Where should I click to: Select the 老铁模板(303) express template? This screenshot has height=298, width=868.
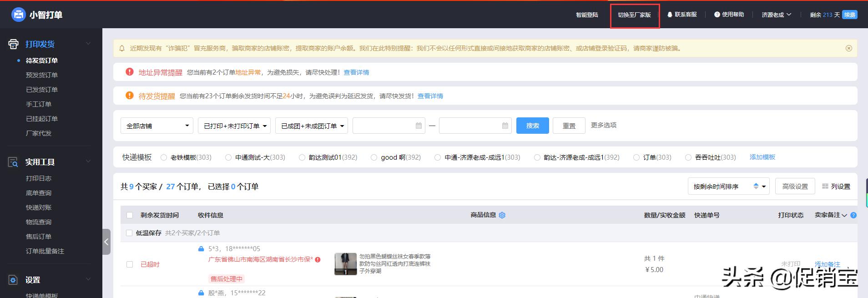pos(164,157)
